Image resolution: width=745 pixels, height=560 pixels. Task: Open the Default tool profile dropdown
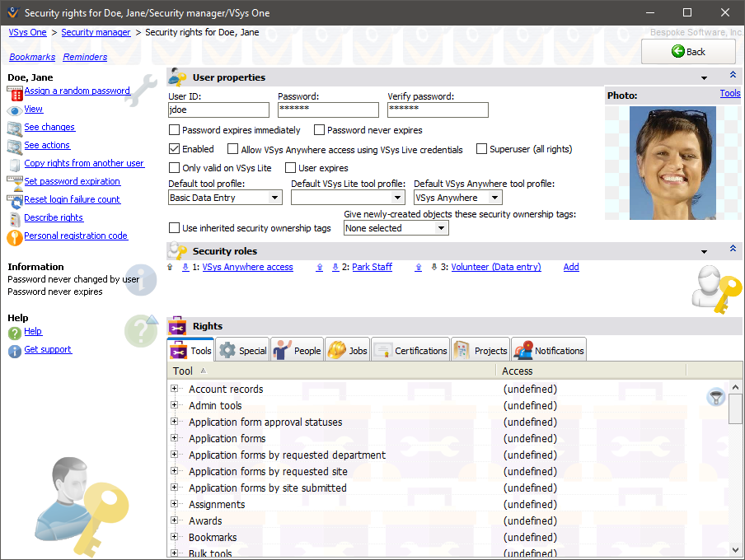point(274,198)
